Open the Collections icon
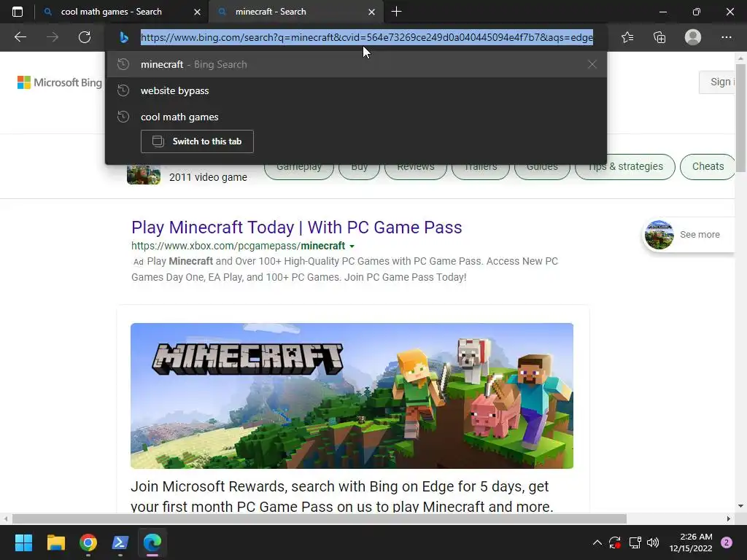This screenshot has height=560, width=747. (659, 37)
